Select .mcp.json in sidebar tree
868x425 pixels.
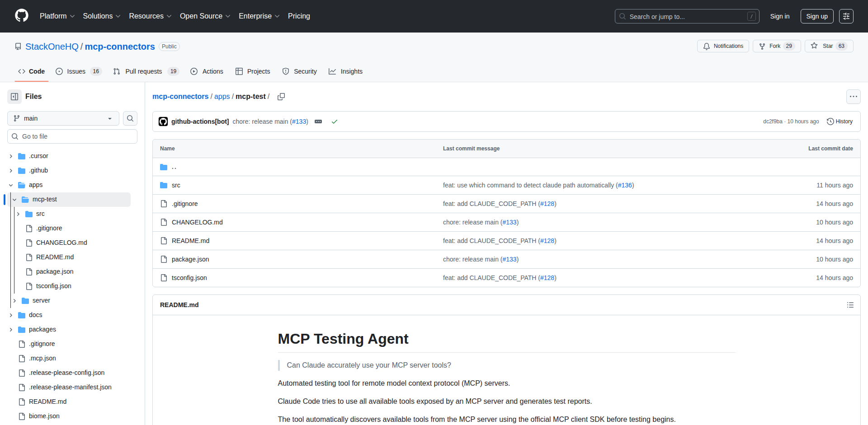42,359
